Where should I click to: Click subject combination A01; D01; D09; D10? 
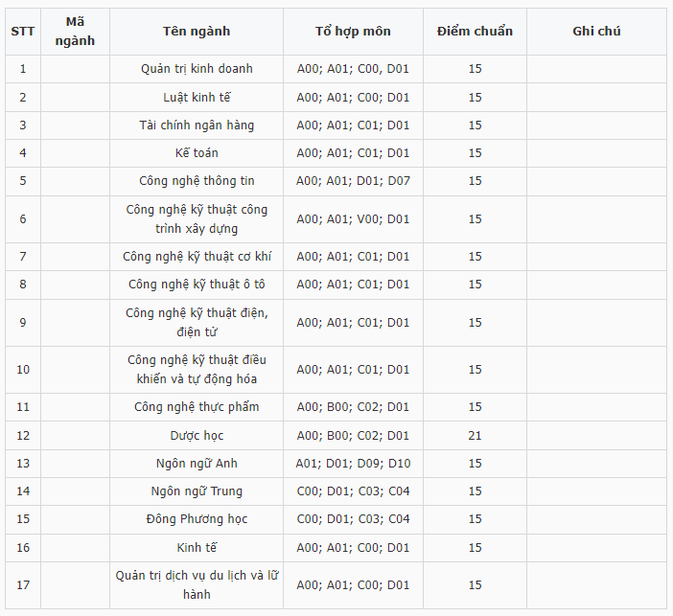tap(353, 463)
